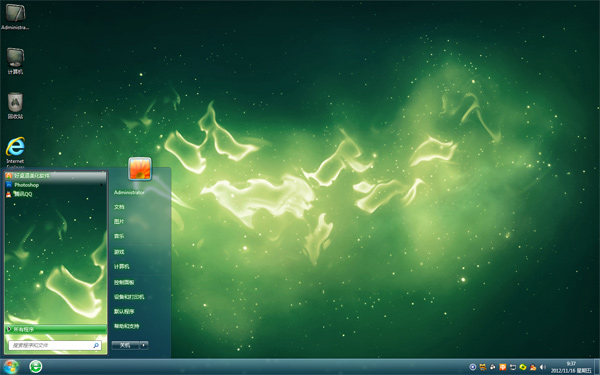Click the network monitor tray icon
This screenshot has width=600, height=375.
point(513,367)
